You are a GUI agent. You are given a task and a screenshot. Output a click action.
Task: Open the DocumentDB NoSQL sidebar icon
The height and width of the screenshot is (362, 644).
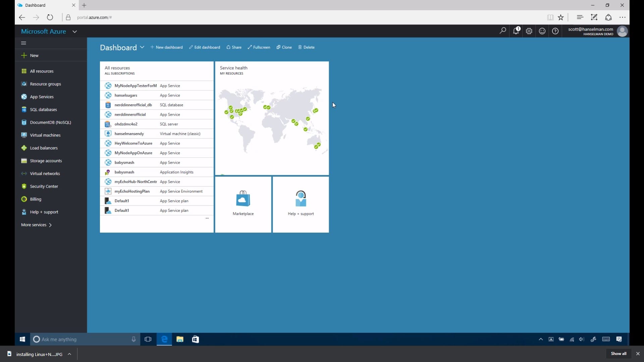(24, 122)
